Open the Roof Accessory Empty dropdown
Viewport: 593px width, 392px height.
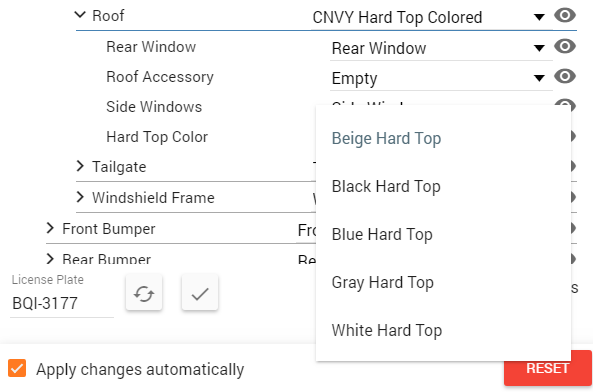(441, 78)
